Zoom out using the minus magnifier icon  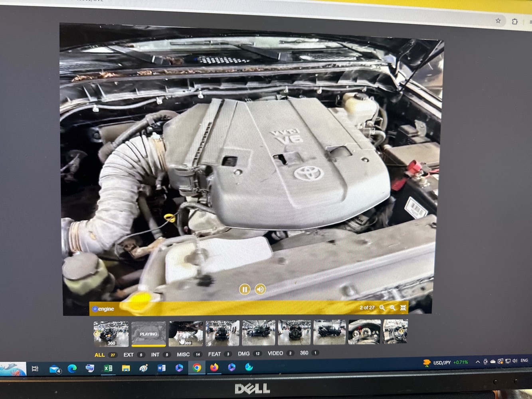(x=382, y=308)
